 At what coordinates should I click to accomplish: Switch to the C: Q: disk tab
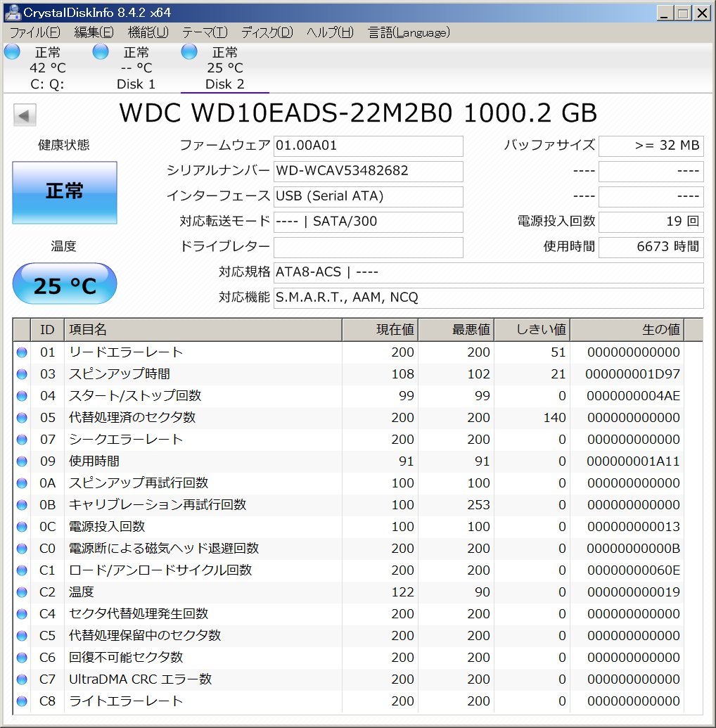tap(47, 68)
